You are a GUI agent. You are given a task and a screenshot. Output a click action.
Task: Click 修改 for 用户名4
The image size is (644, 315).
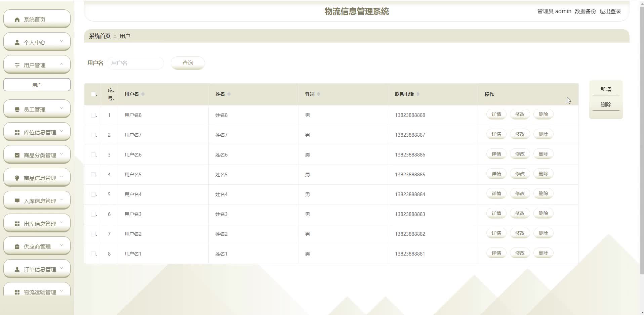click(x=520, y=194)
